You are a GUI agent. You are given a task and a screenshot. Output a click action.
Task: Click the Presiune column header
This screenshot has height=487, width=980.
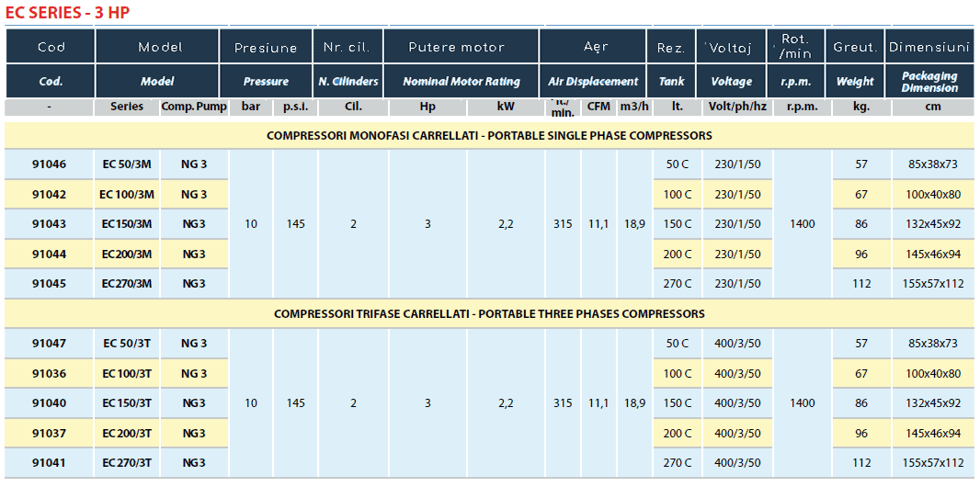(266, 47)
